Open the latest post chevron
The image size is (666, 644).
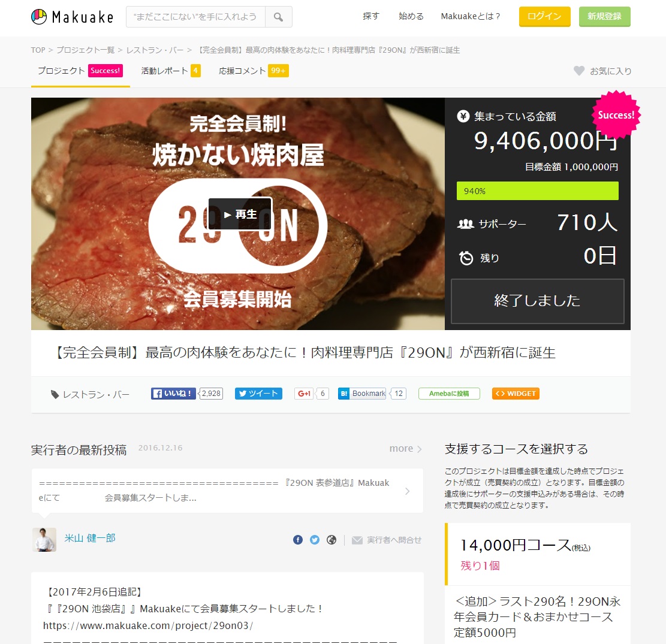coord(407,491)
